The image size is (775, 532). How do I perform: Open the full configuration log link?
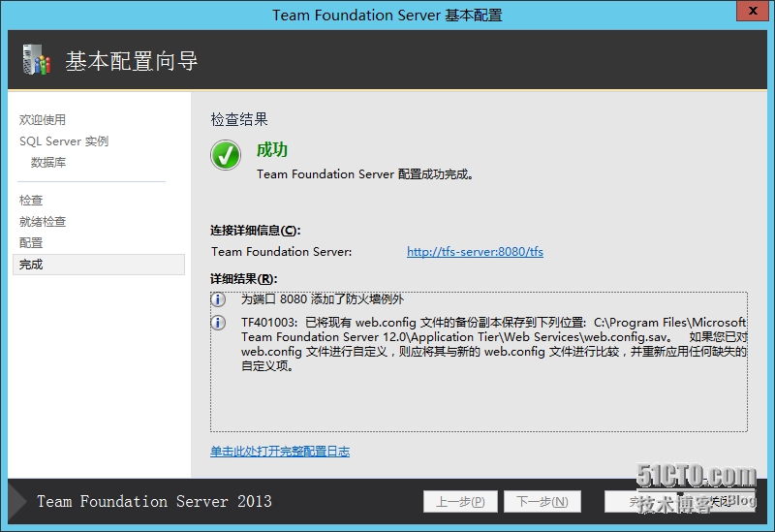tap(280, 452)
